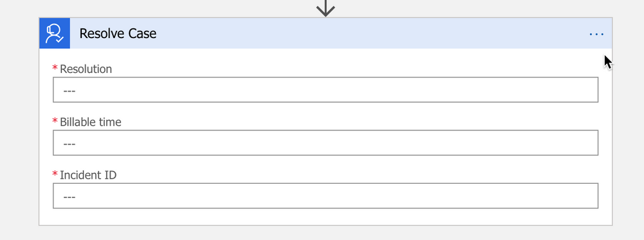This screenshot has height=240, width=644.
Task: Collapse the card via Resolve Case title
Action: click(x=118, y=34)
